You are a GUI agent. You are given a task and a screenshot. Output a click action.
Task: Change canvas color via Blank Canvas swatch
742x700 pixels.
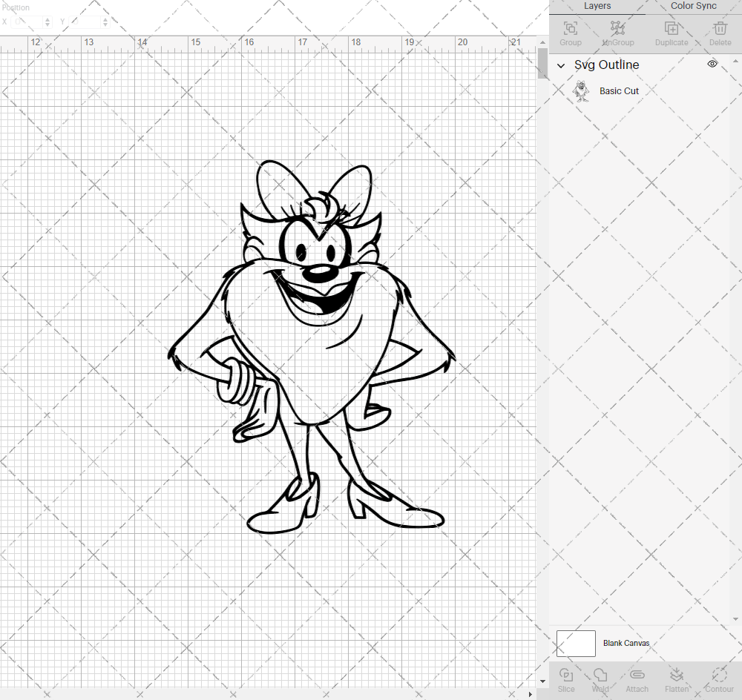[576, 643]
